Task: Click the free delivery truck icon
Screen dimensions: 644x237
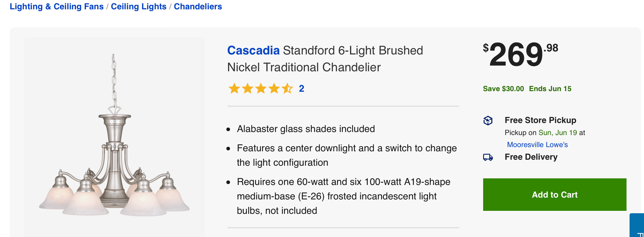Action: click(x=488, y=157)
